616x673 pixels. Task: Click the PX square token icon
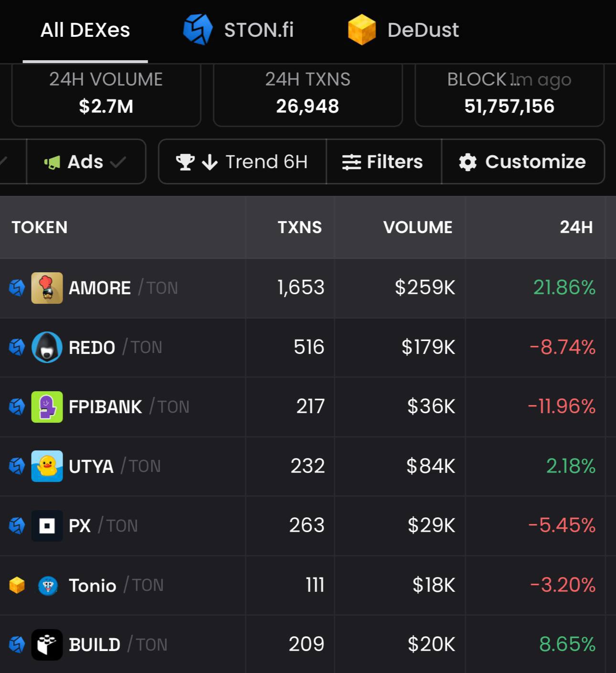click(47, 526)
